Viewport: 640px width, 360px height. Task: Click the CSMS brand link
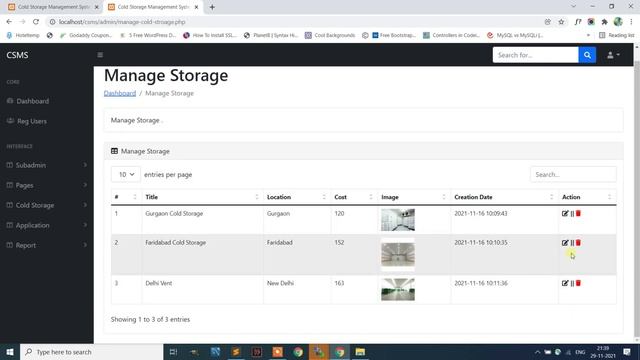pos(17,55)
